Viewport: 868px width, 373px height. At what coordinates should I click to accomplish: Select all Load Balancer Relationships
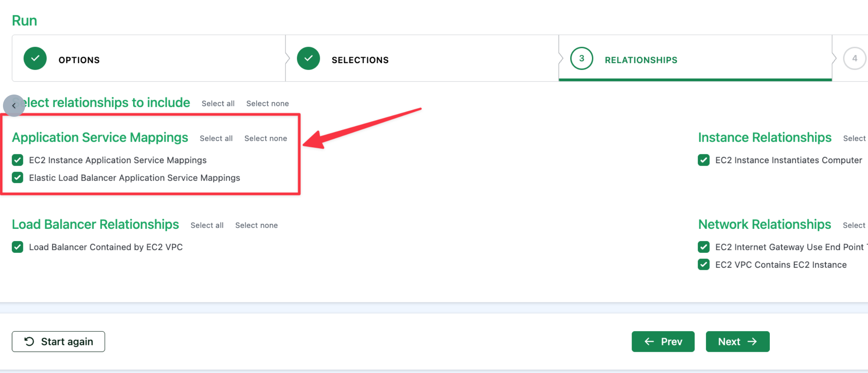pyautogui.click(x=207, y=225)
